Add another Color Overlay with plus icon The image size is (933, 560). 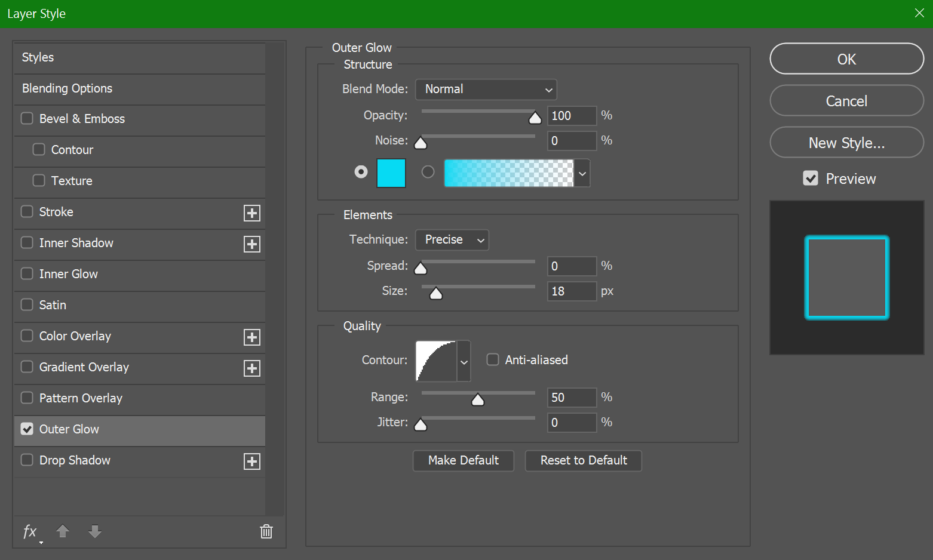coord(252,337)
